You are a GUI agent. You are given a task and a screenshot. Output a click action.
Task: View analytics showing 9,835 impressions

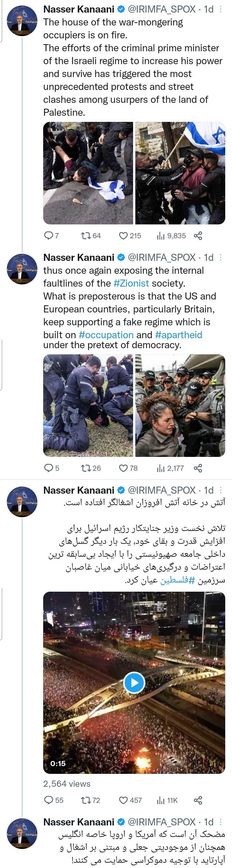pos(160,236)
